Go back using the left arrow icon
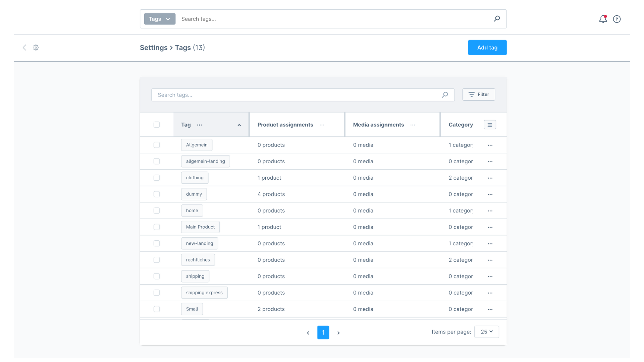This screenshot has height=362, width=644. [x=24, y=48]
